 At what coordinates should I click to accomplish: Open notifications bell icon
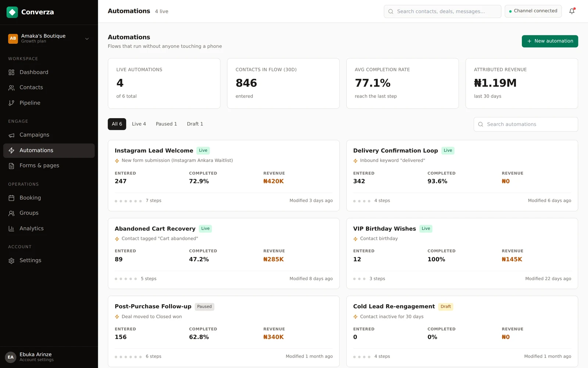(572, 11)
